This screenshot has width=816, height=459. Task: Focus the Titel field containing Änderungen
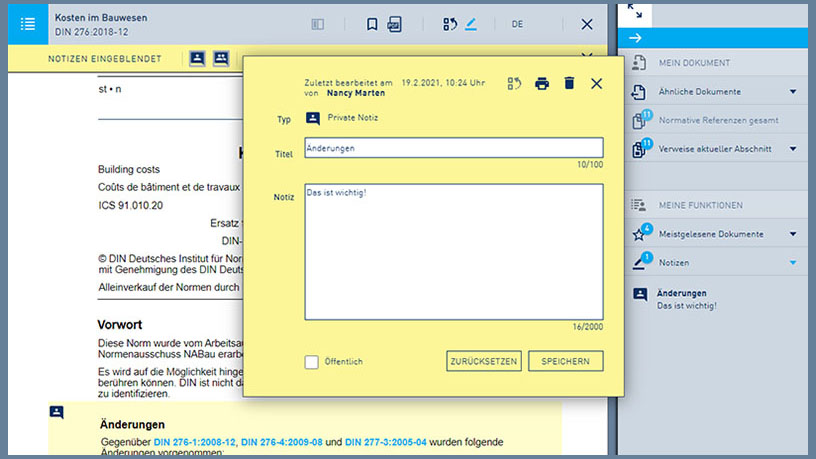pos(454,148)
